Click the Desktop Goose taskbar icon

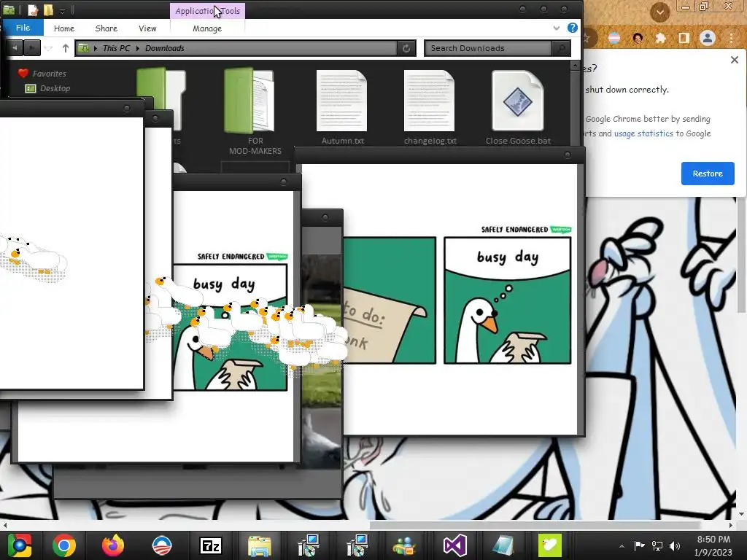click(x=550, y=545)
